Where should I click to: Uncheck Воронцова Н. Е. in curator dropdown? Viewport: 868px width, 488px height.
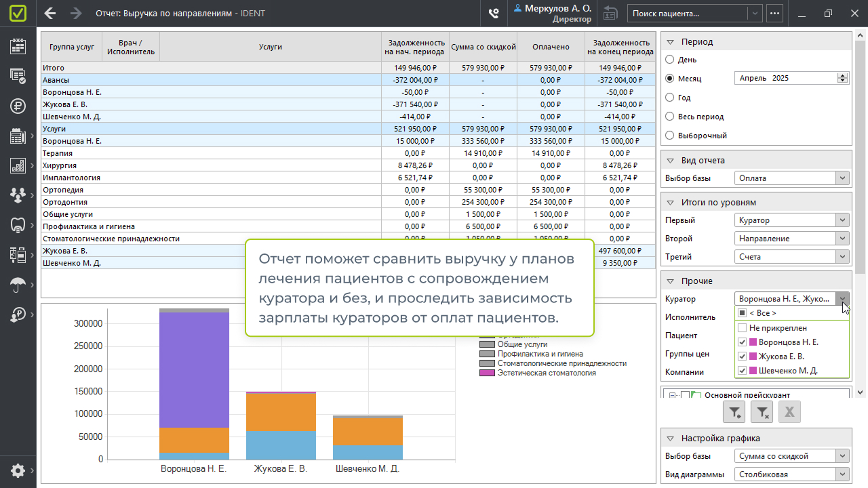pos(743,342)
